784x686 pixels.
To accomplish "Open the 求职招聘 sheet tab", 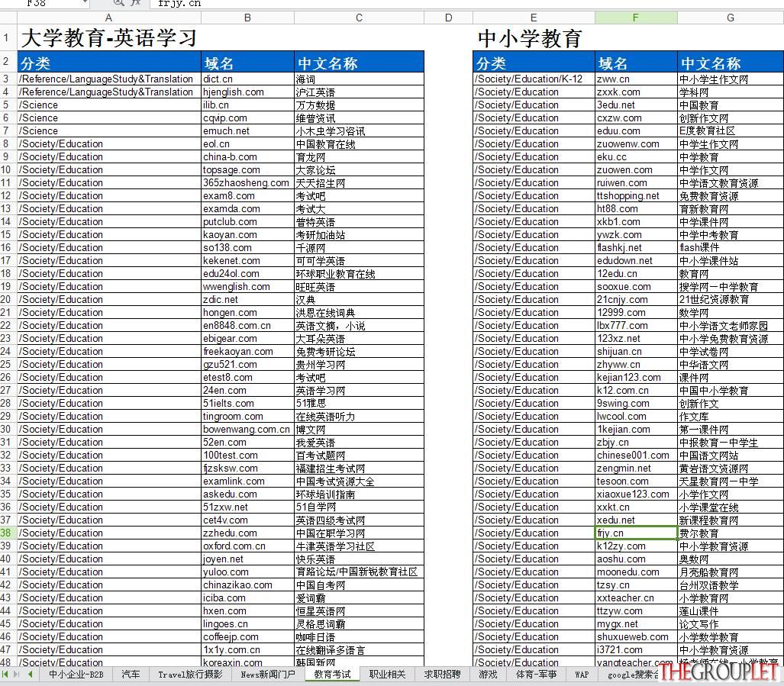I will (x=442, y=675).
